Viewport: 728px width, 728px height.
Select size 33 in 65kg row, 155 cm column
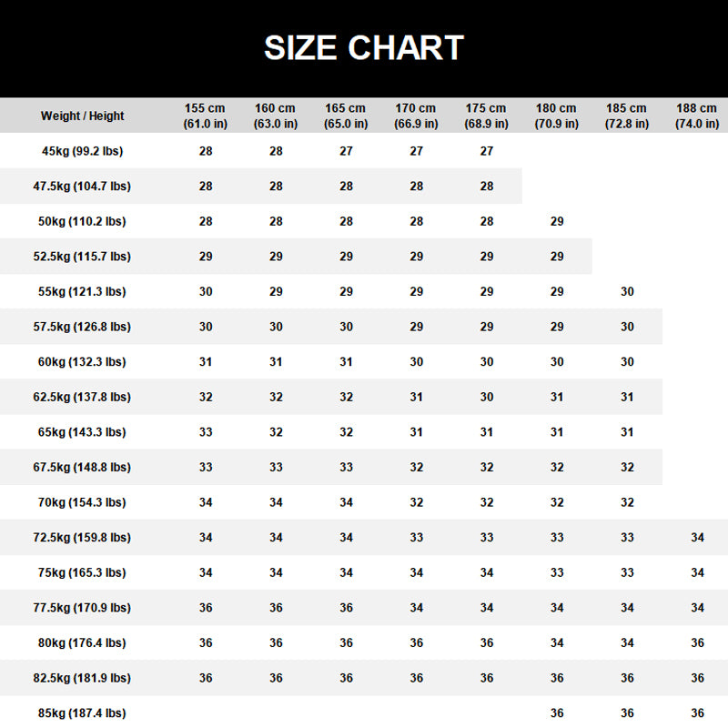tap(206, 432)
